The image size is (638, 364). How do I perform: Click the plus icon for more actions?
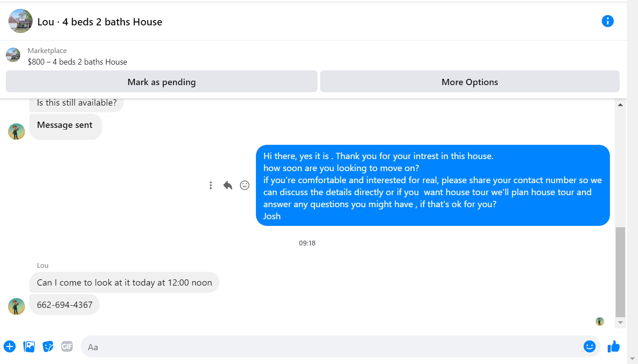(9, 346)
